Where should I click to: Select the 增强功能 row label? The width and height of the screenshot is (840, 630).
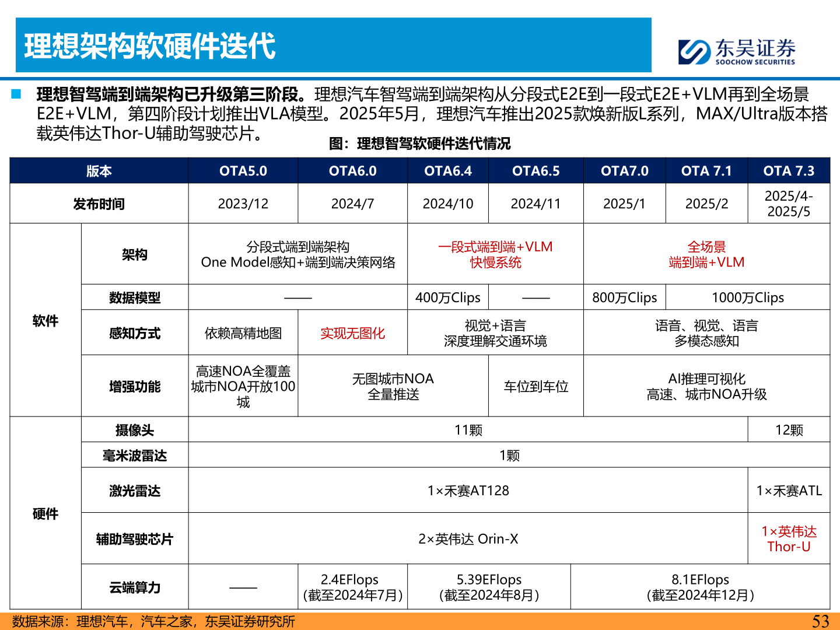pyautogui.click(x=135, y=386)
